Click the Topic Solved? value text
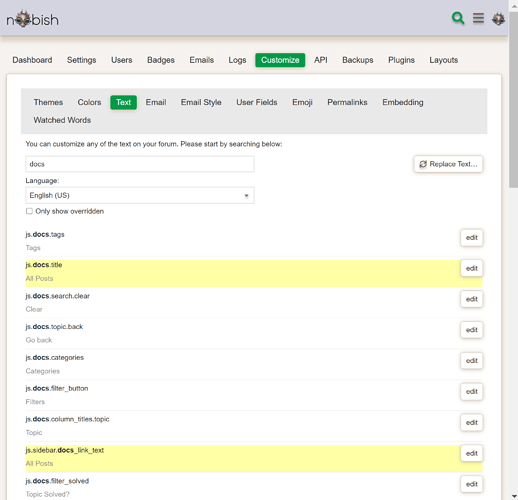This screenshot has width=518, height=500. 48,494
